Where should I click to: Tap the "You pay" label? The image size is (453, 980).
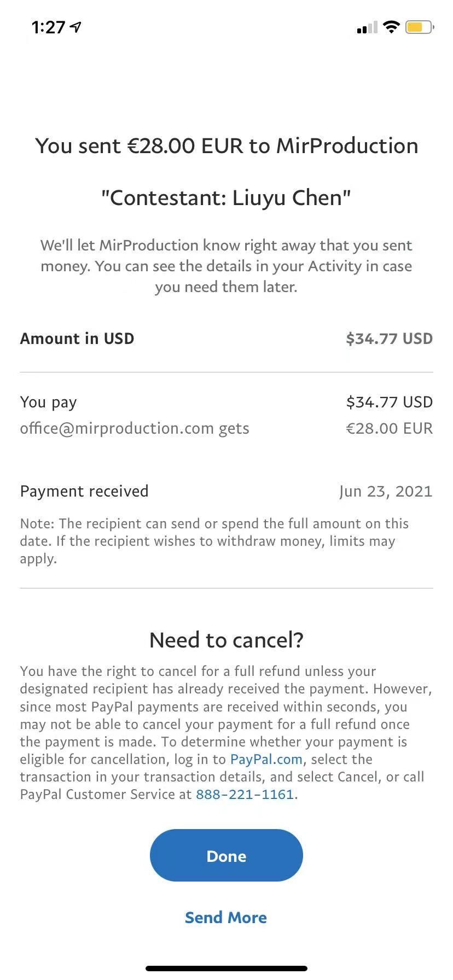[49, 402]
